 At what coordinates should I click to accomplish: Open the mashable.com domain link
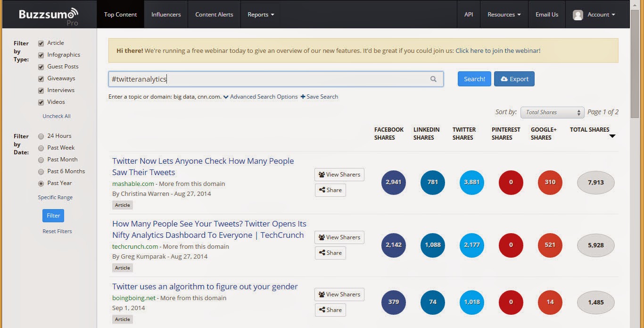tap(133, 184)
